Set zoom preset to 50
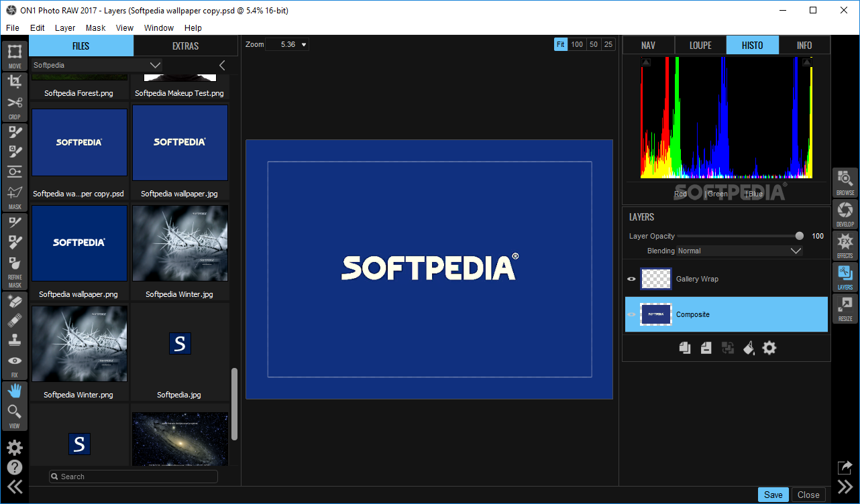The width and height of the screenshot is (860, 504). [593, 44]
